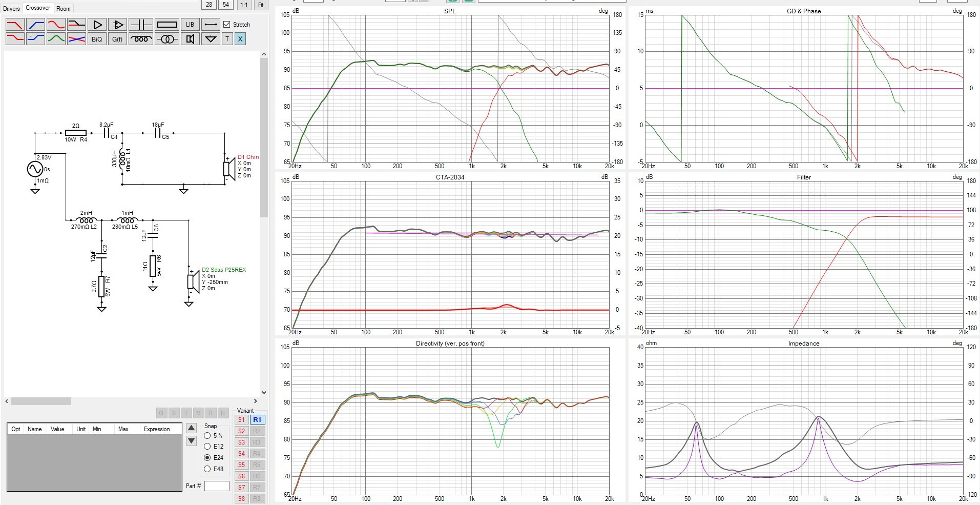Move parameter row up with up arrow
Viewport: 980px width, 505px height.
191,428
